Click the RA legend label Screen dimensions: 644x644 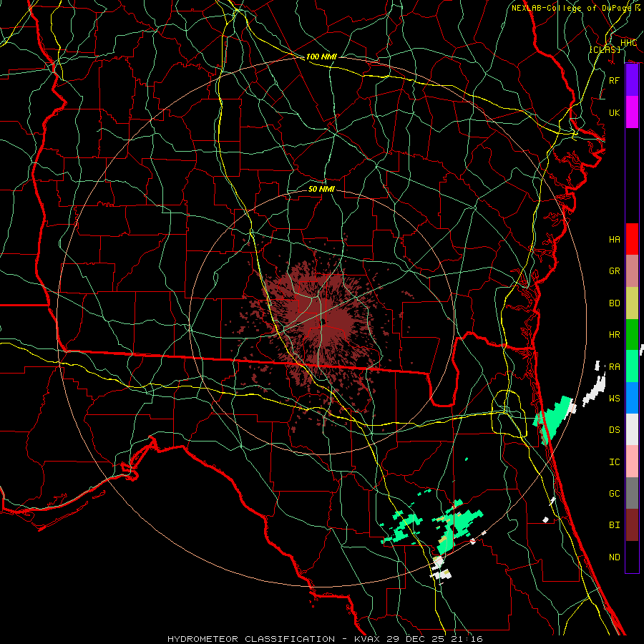pyautogui.click(x=615, y=367)
